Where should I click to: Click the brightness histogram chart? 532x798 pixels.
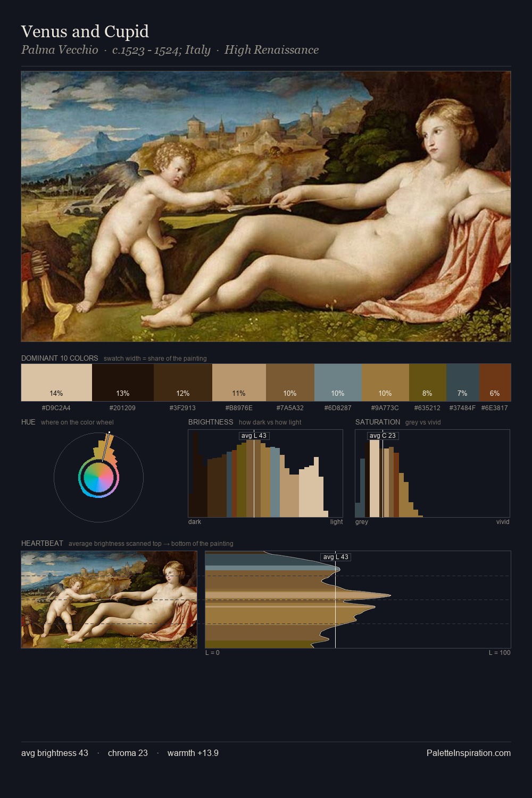pos(265,473)
